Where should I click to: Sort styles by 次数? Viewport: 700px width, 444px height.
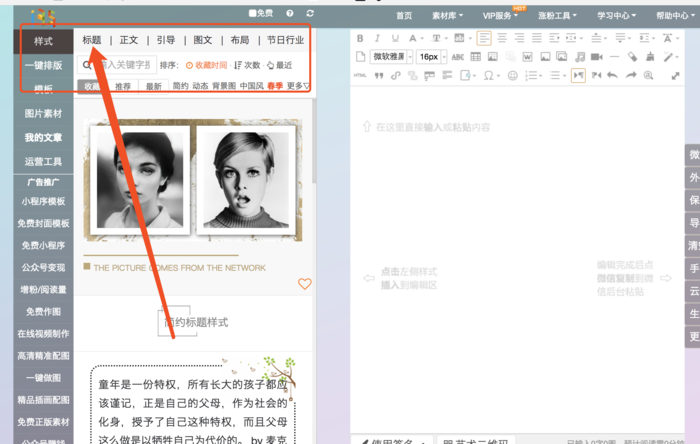[247, 65]
